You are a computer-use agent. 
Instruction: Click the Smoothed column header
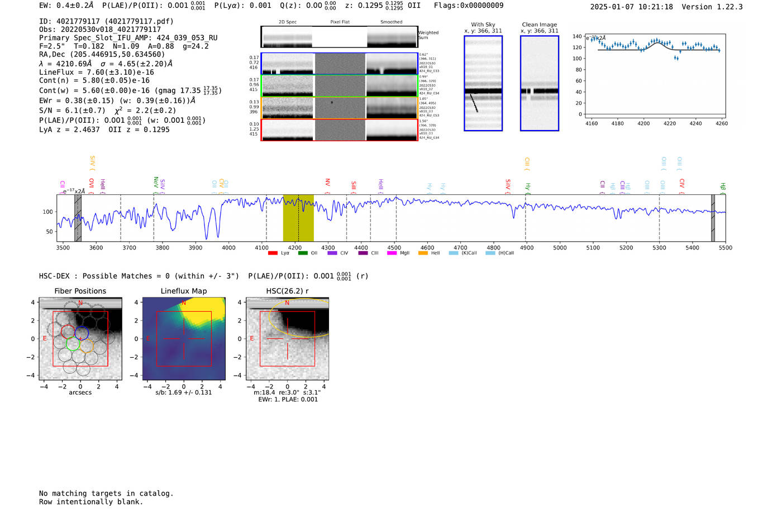tap(392, 22)
